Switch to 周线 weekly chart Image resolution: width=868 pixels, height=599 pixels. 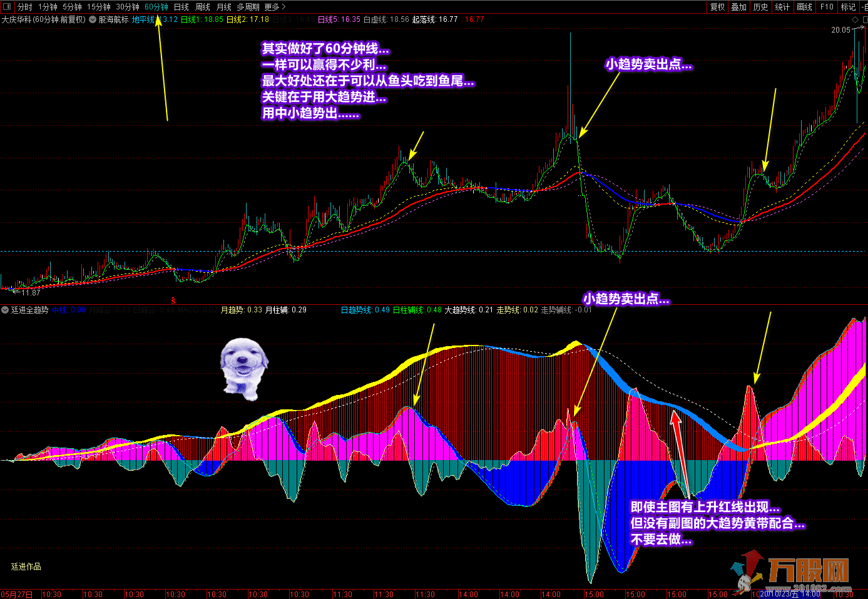(x=203, y=7)
